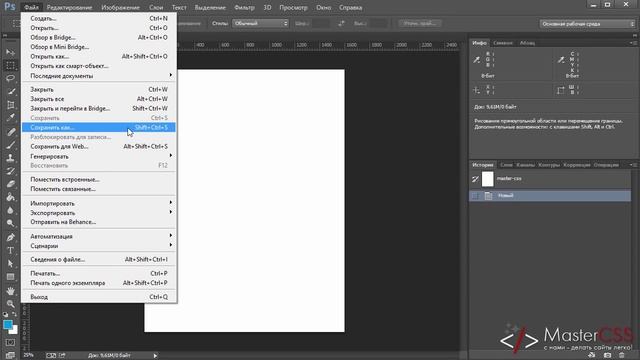Viewport: 640px width, 360px height.
Task: Select the Quick Selection tool
Action: [x=10, y=91]
